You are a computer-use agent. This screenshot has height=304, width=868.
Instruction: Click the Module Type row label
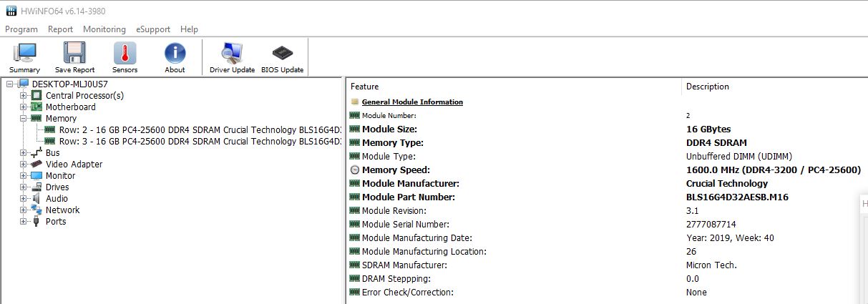pos(389,157)
